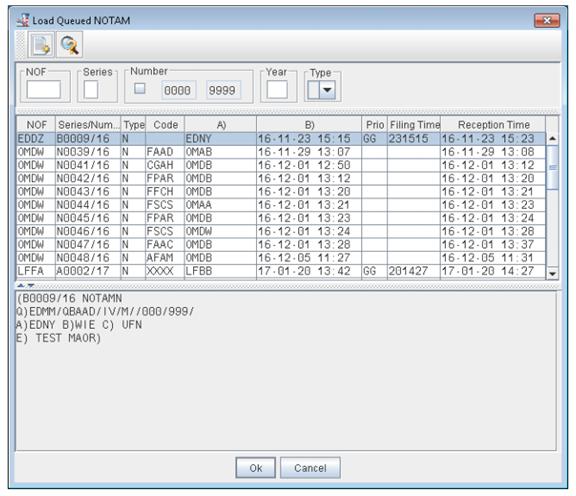This screenshot has width=576, height=496.
Task: Click the Cancel button
Action: click(x=310, y=468)
